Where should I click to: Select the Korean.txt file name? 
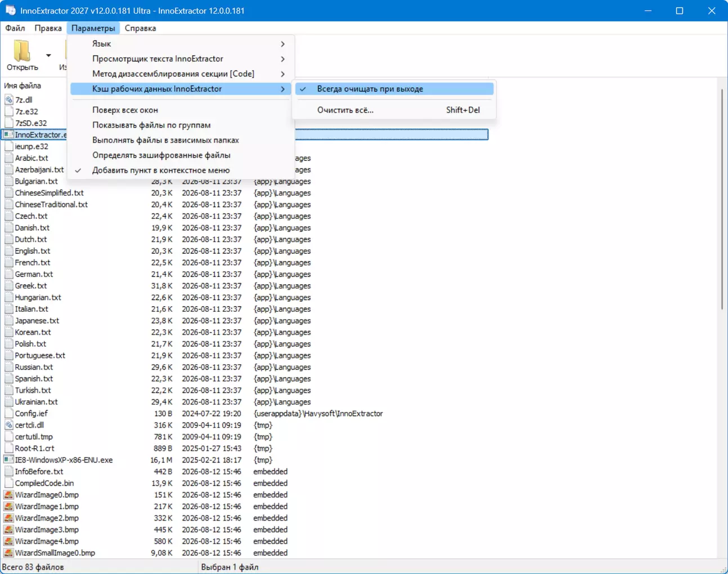(x=33, y=332)
